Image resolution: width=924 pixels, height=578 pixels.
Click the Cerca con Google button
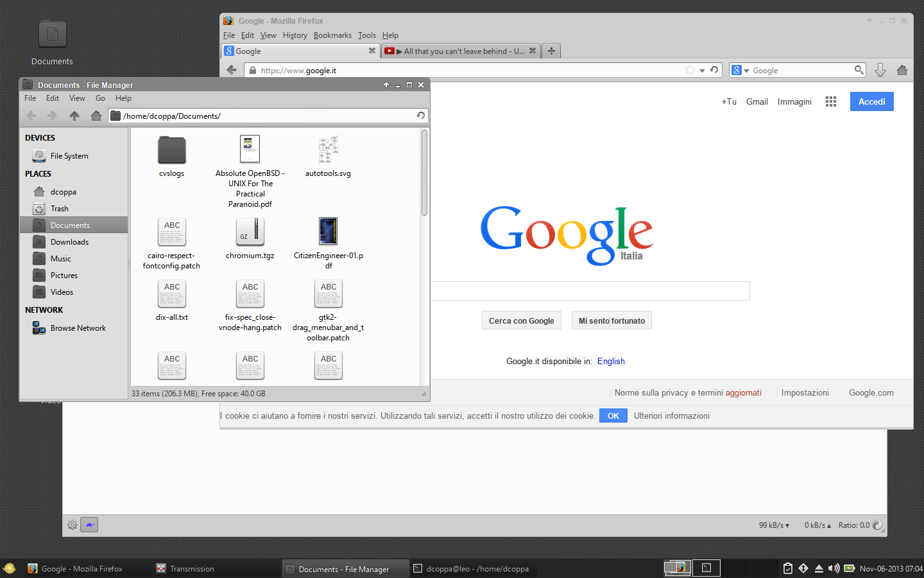coord(522,320)
